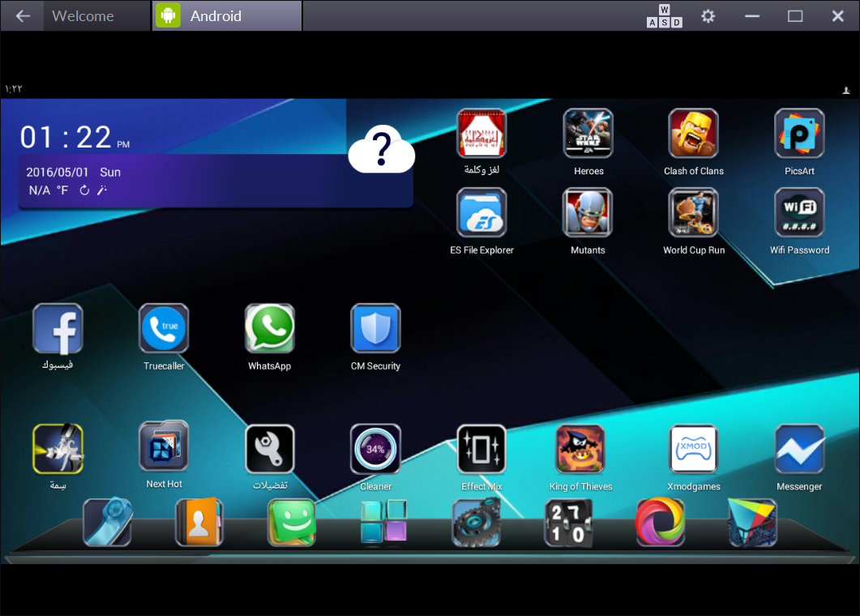Open WhatsApp

click(x=269, y=328)
